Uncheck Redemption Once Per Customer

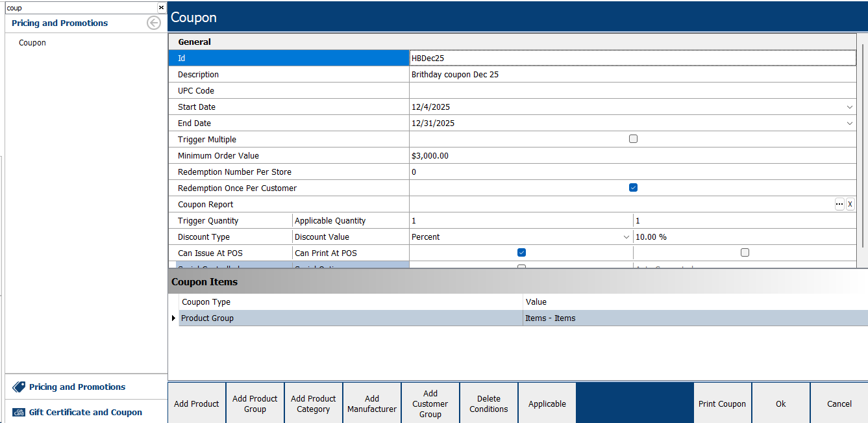(633, 188)
